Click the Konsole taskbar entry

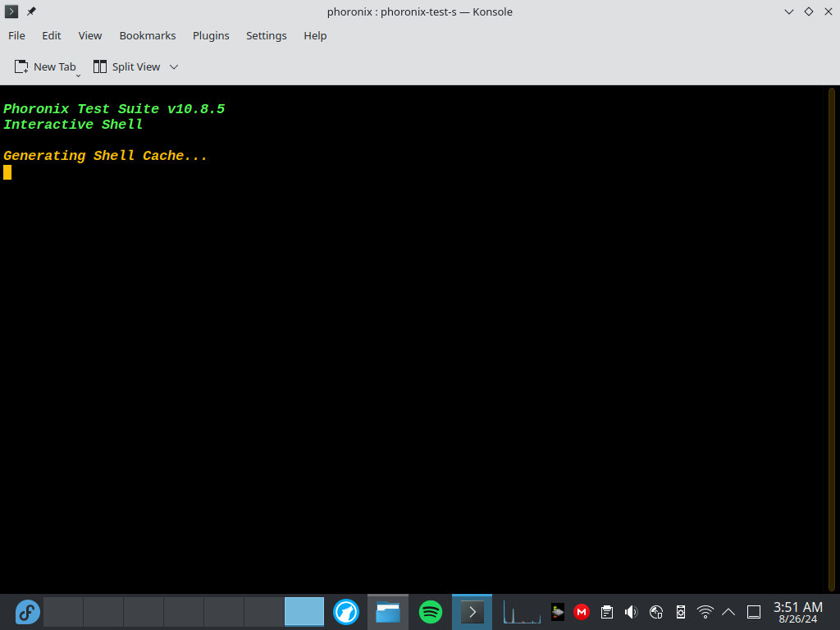pyautogui.click(x=472, y=612)
